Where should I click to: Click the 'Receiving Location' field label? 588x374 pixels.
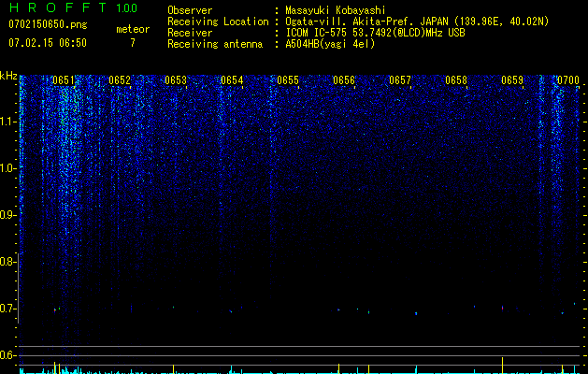coord(218,22)
